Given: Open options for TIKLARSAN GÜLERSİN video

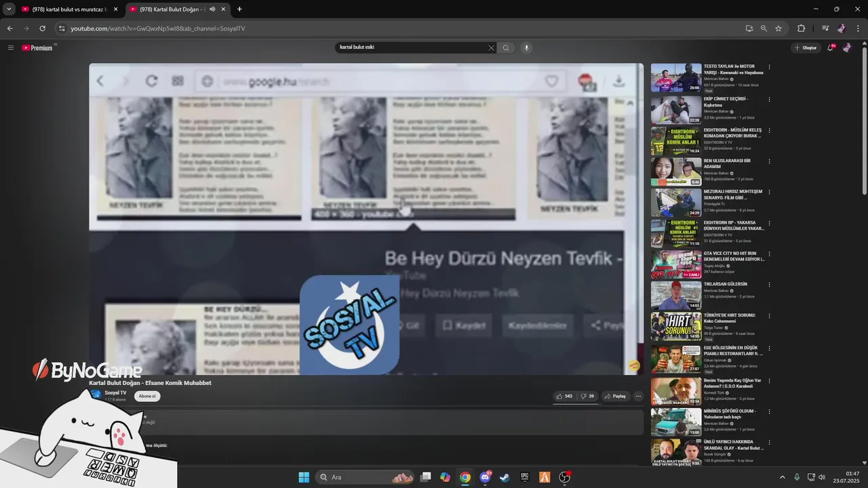Looking at the screenshot, I should click(769, 285).
